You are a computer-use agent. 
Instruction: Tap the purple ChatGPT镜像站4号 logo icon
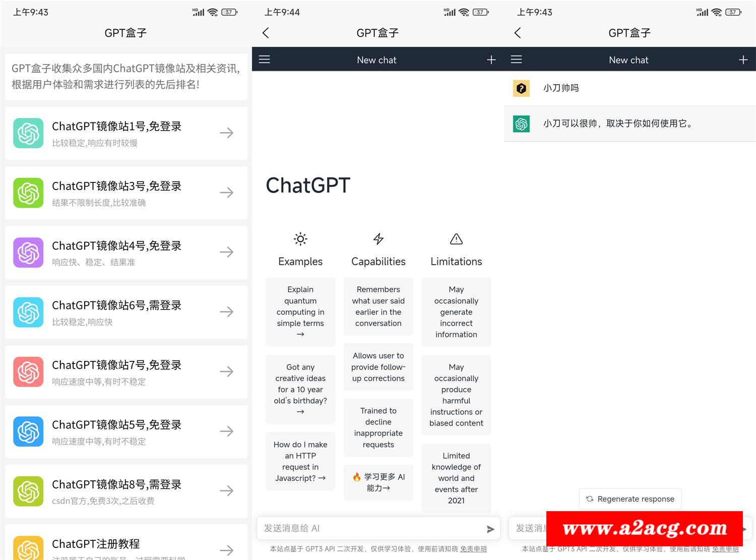click(28, 253)
